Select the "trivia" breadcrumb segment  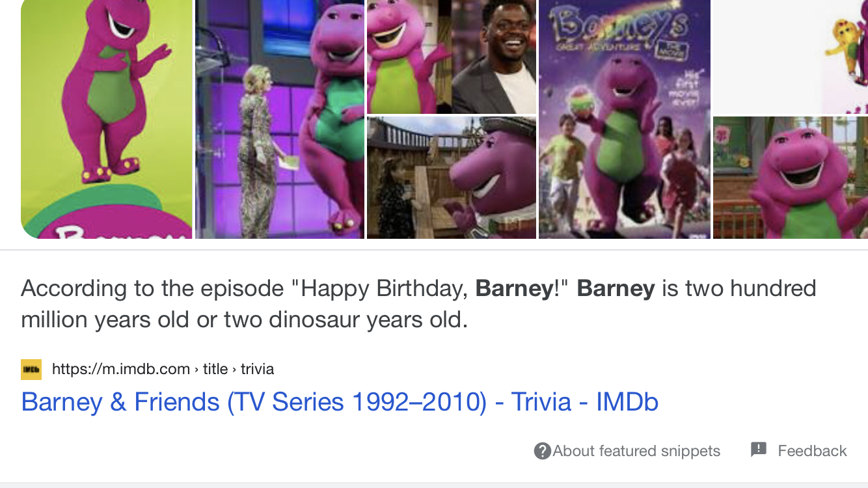point(258,369)
